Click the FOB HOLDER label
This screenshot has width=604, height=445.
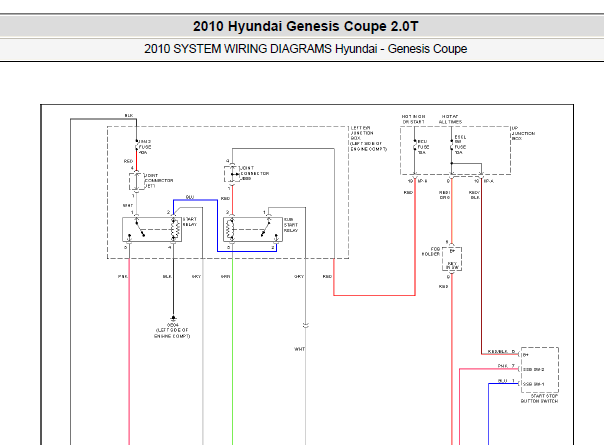pos(431,252)
